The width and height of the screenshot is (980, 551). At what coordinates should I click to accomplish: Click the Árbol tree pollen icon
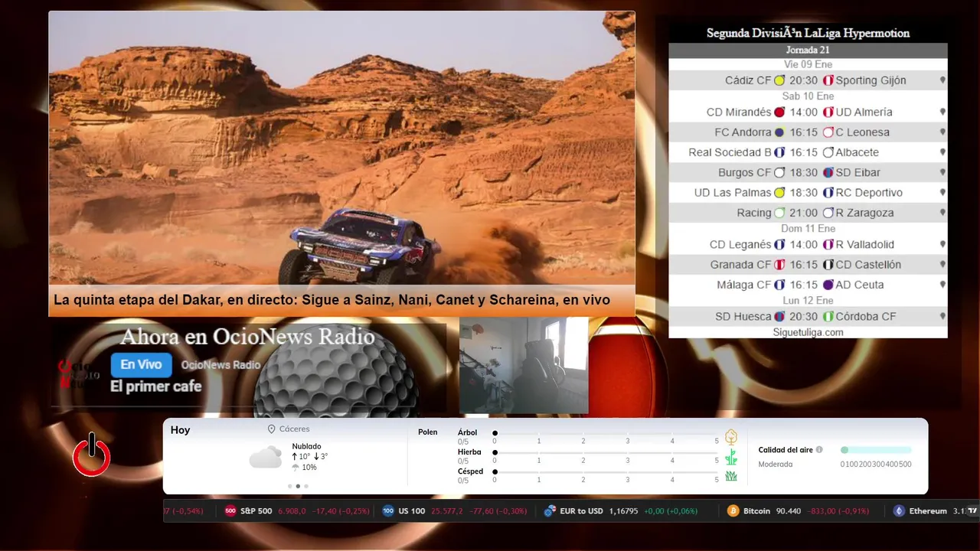(731, 437)
